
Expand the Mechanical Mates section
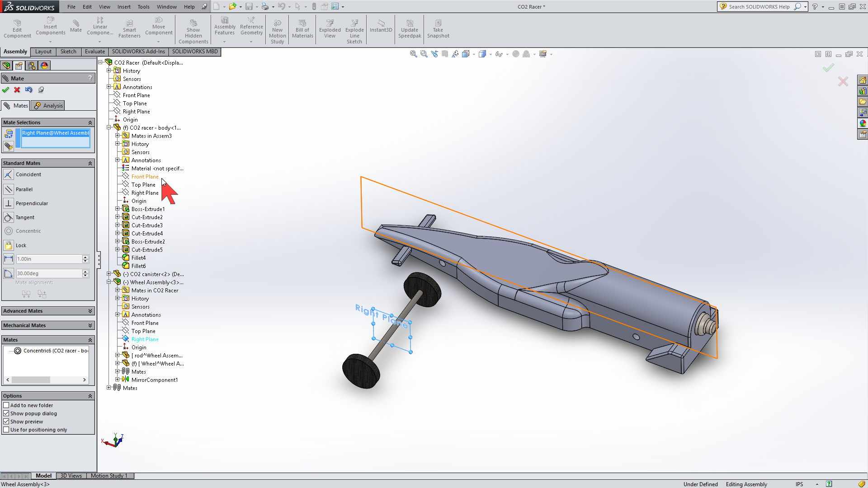point(48,325)
